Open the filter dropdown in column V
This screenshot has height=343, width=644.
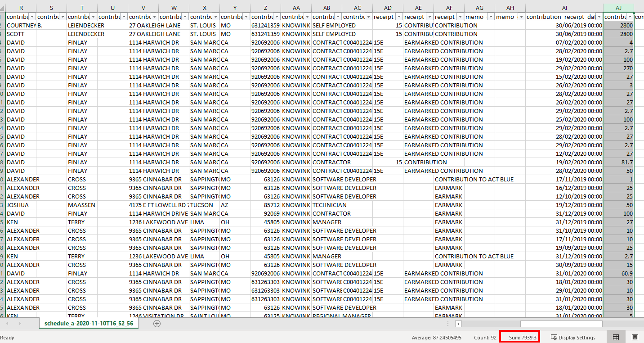click(x=154, y=17)
